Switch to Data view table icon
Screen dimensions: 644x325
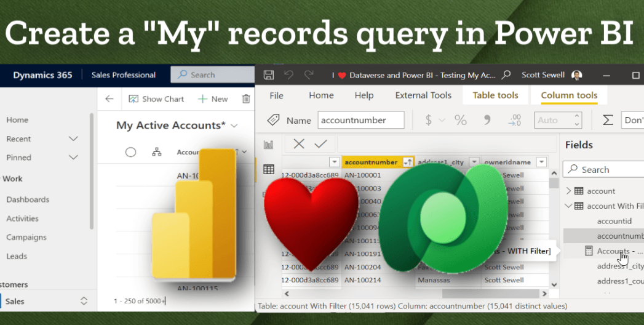269,169
